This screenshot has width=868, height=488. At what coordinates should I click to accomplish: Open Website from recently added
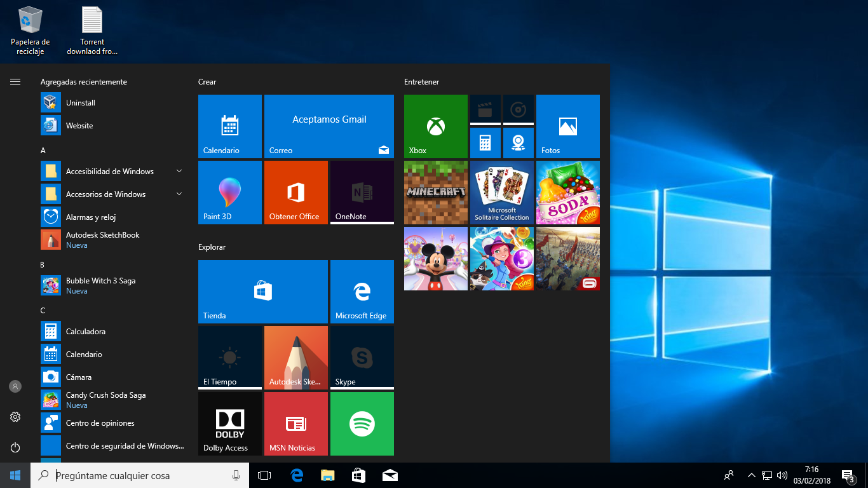[113, 126]
